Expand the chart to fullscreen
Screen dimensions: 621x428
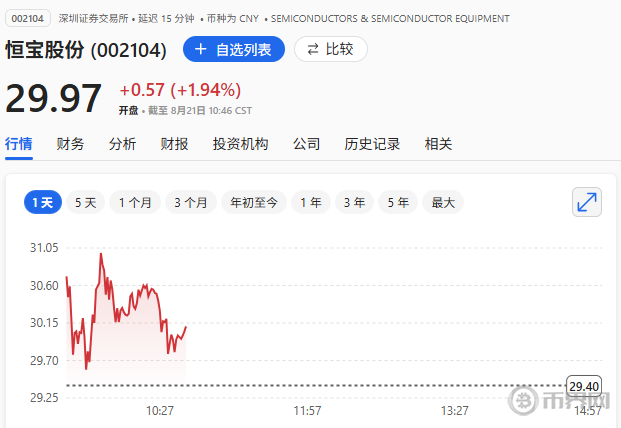tap(587, 202)
